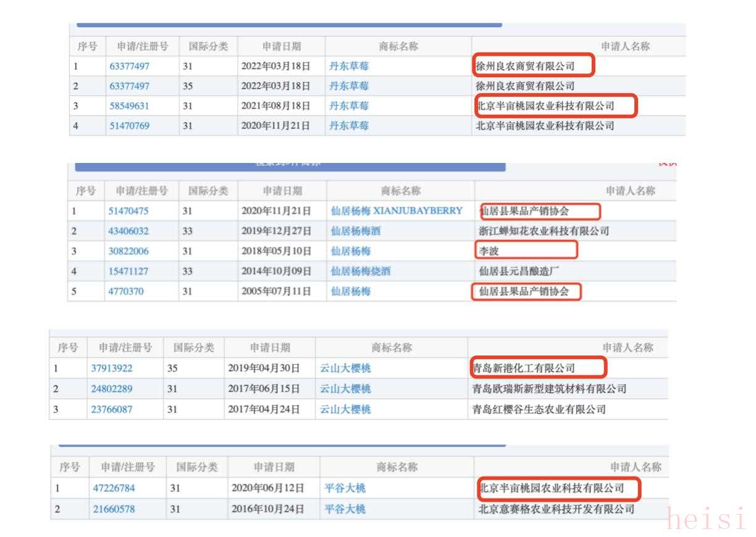Open registration number 24802289
This screenshot has width=756, height=537.
pyautogui.click(x=112, y=389)
